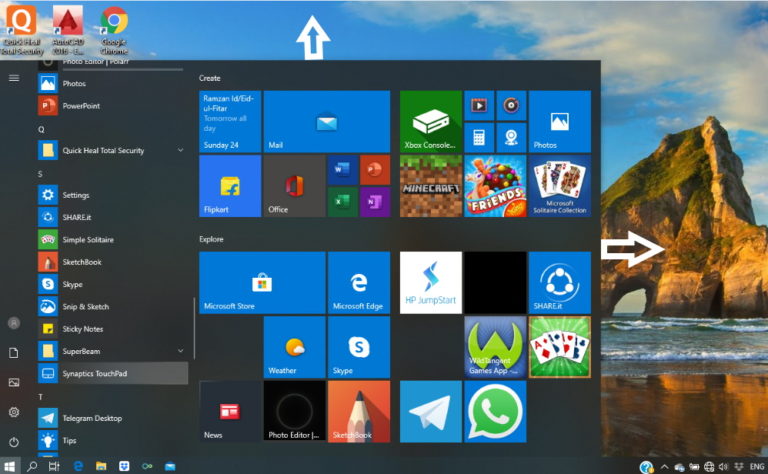Viewport: 768px width, 474px height.
Task: Open the user account icon in Start sidebar
Action: [x=14, y=323]
